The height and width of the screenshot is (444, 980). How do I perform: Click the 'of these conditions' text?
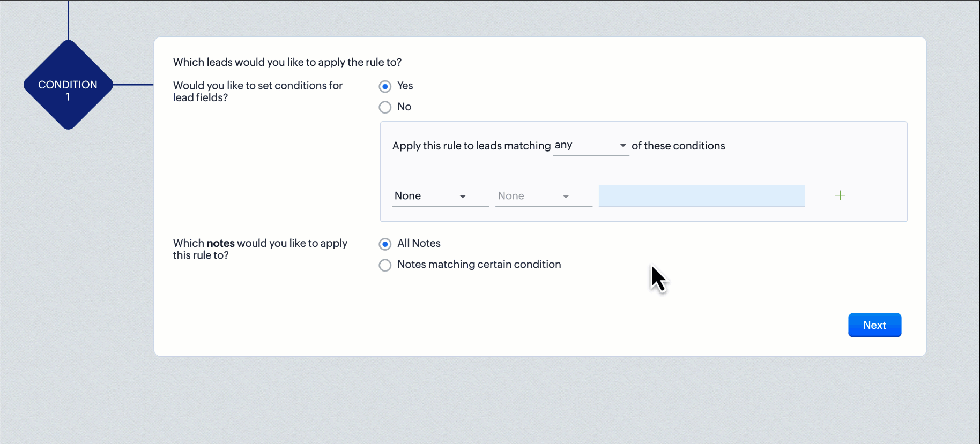point(678,146)
